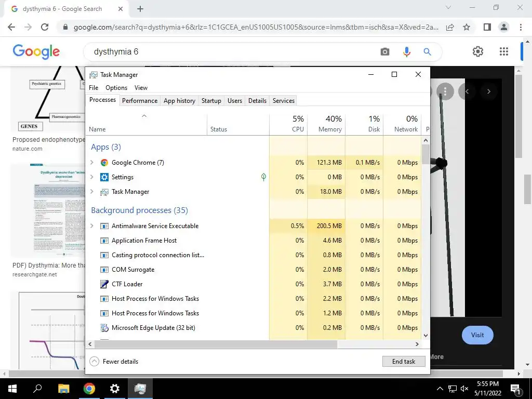Click the green leaf suspended status icon

pyautogui.click(x=263, y=177)
